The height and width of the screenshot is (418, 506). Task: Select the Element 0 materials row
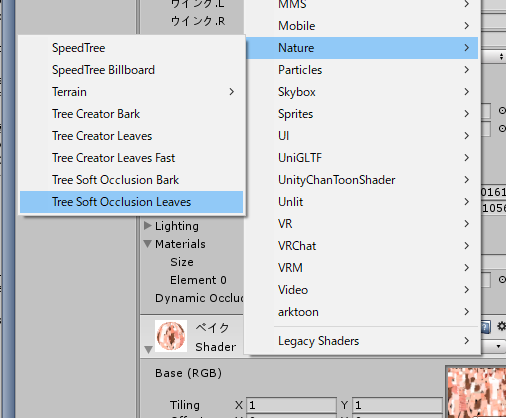[x=198, y=280]
